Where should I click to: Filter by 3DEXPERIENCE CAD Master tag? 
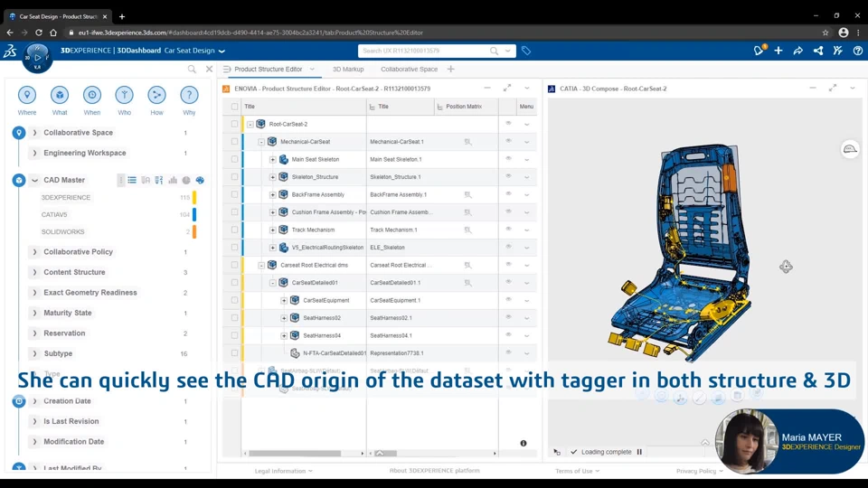(x=65, y=198)
